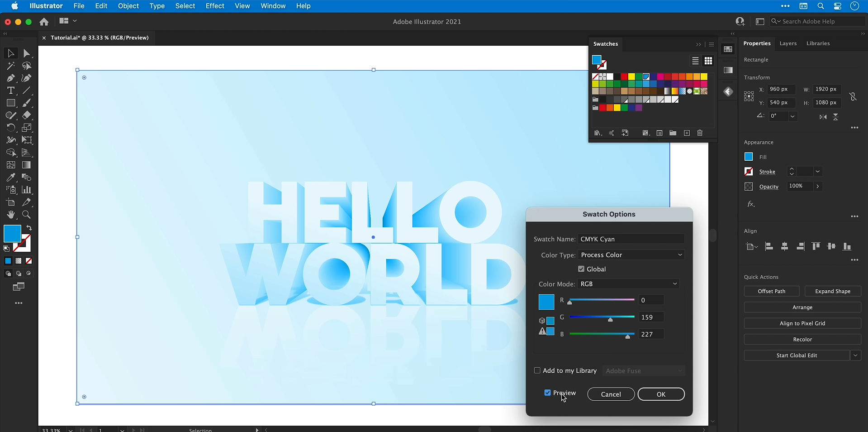The height and width of the screenshot is (432, 868).
Task: Click the Offset Path quick action
Action: click(772, 291)
